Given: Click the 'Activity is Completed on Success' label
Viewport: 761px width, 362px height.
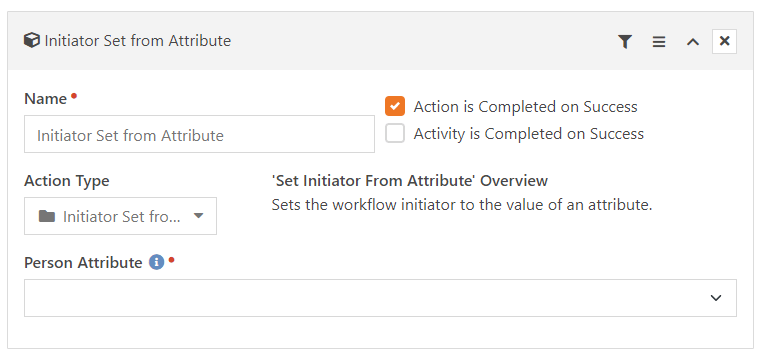Looking at the screenshot, I should pyautogui.click(x=529, y=134).
